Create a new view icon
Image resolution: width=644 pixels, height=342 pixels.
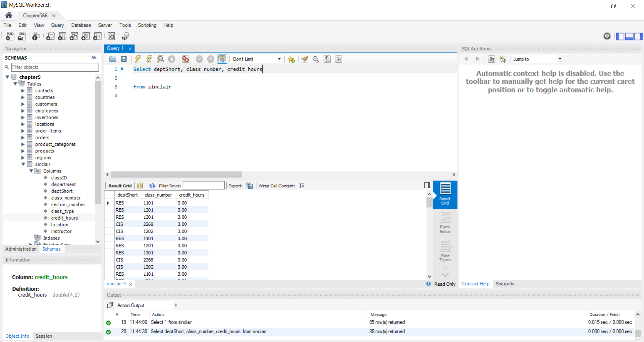tap(74, 36)
